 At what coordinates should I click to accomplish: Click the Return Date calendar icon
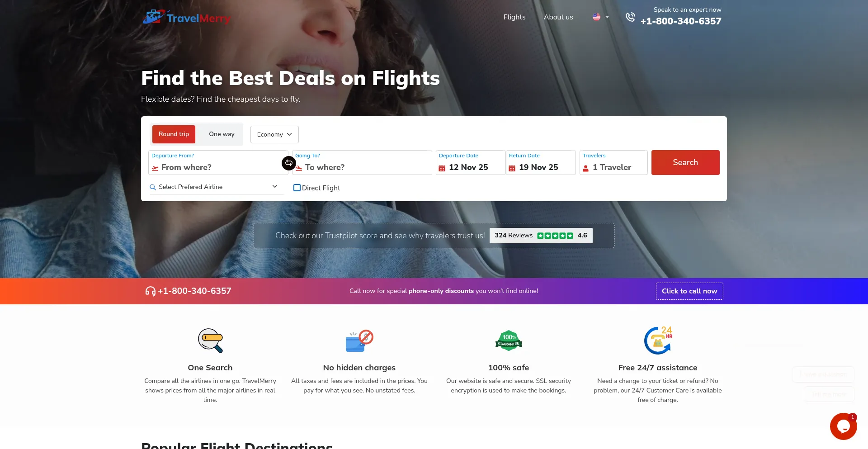(512, 168)
